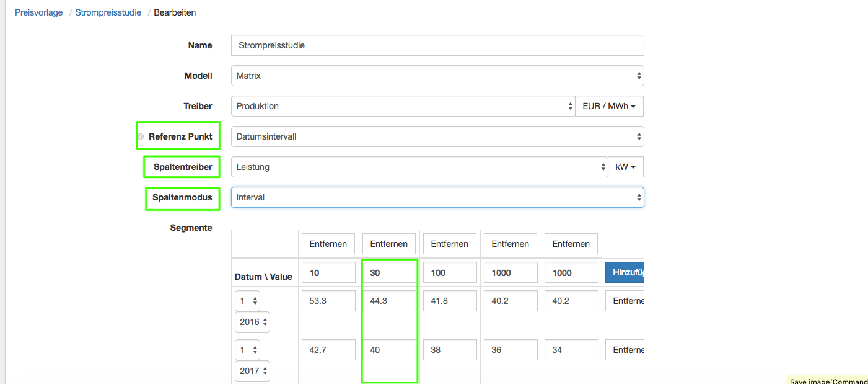Click Entfernen above the column 100
The width and height of the screenshot is (868, 384).
(x=450, y=244)
